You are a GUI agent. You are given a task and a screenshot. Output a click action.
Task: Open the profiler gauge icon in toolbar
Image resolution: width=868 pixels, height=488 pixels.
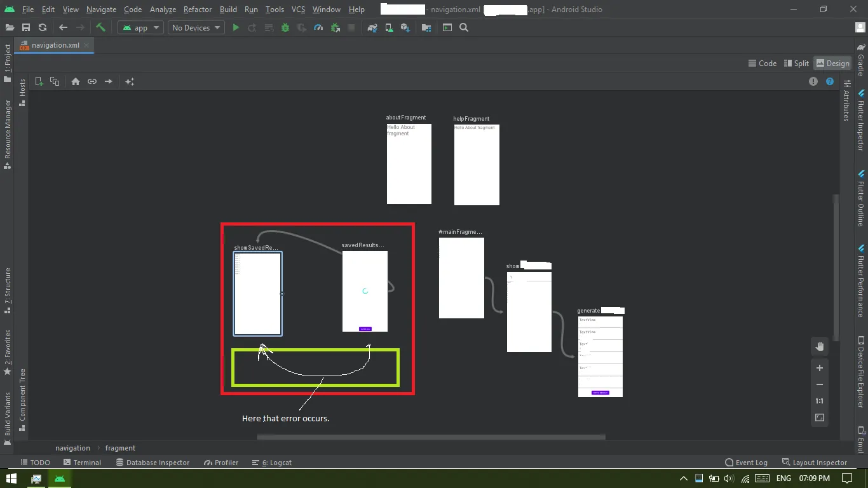coord(318,27)
